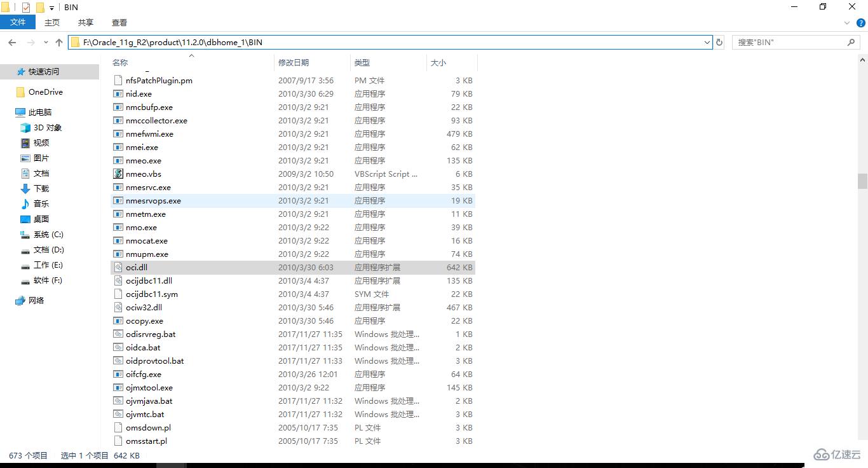The width and height of the screenshot is (868, 468).
Task: Select the omsstart.pl file
Action: (293, 441)
